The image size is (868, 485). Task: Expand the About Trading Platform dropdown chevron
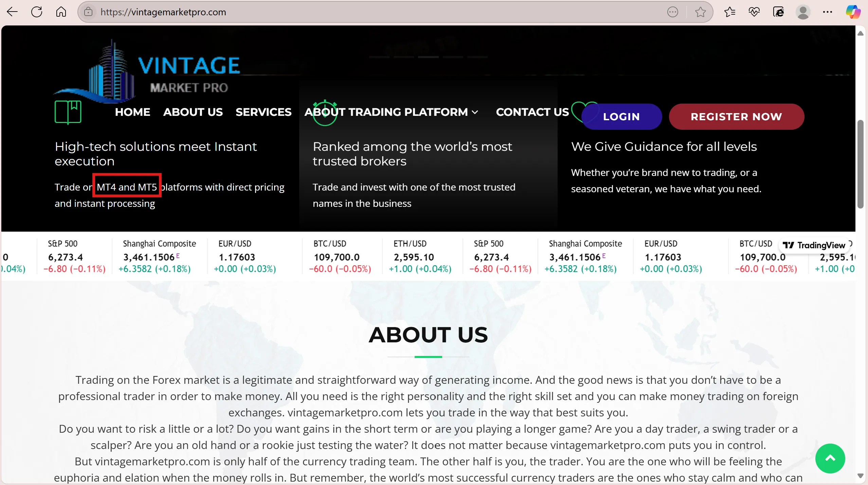point(475,112)
